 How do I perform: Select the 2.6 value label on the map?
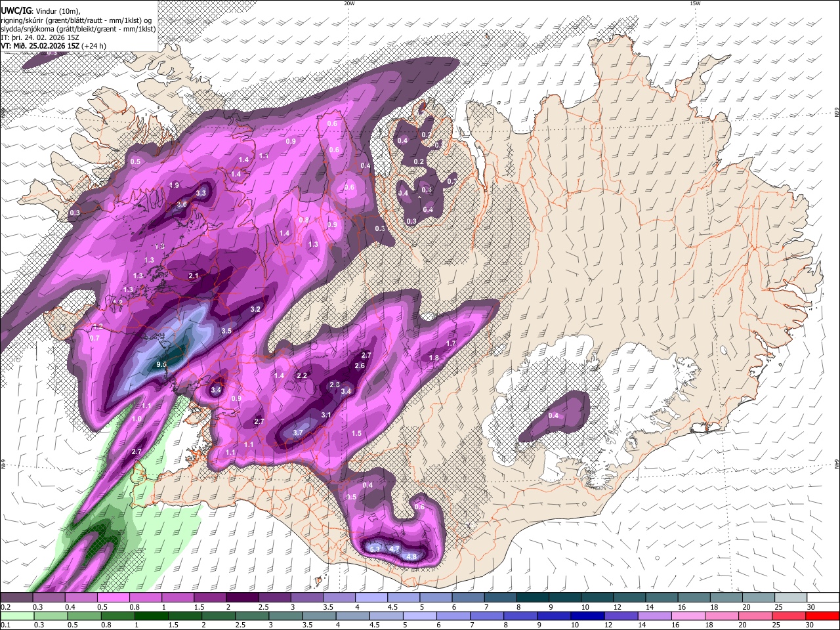tap(360, 366)
